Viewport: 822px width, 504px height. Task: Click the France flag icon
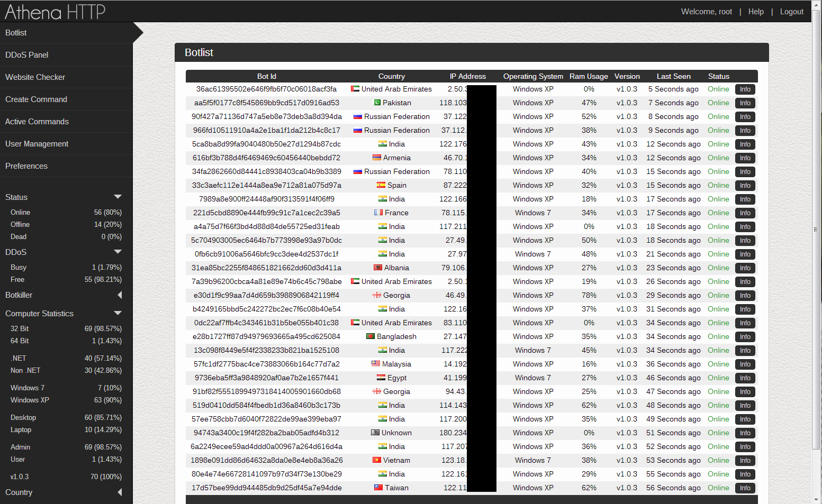pyautogui.click(x=378, y=213)
